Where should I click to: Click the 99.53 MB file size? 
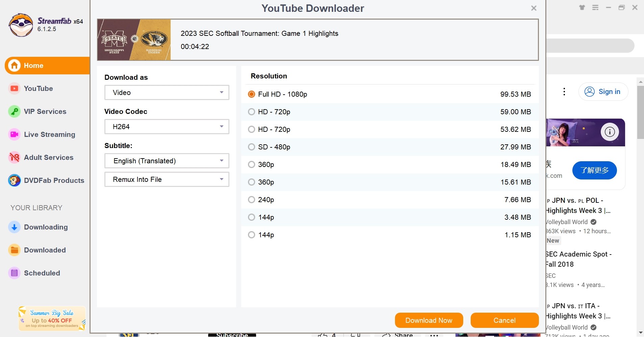(x=516, y=94)
